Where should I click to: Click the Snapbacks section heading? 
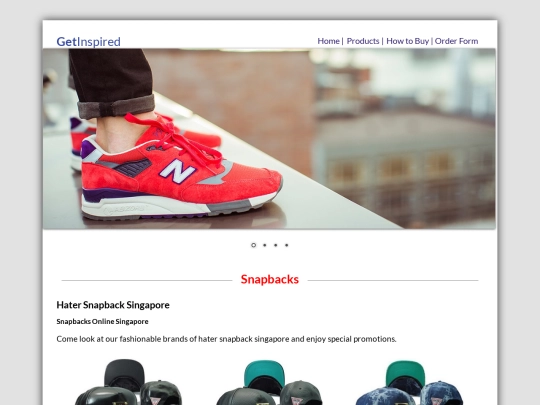[270, 279]
